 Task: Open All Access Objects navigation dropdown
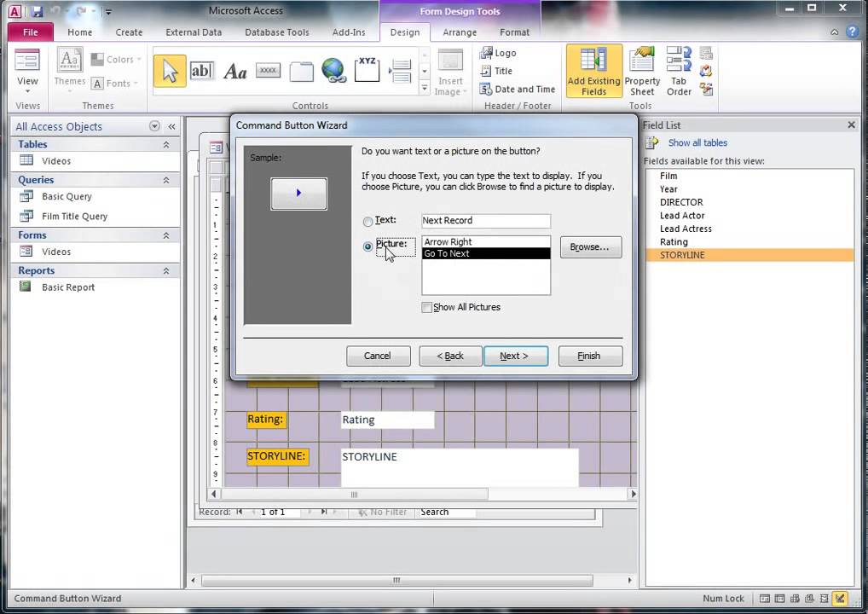(154, 126)
